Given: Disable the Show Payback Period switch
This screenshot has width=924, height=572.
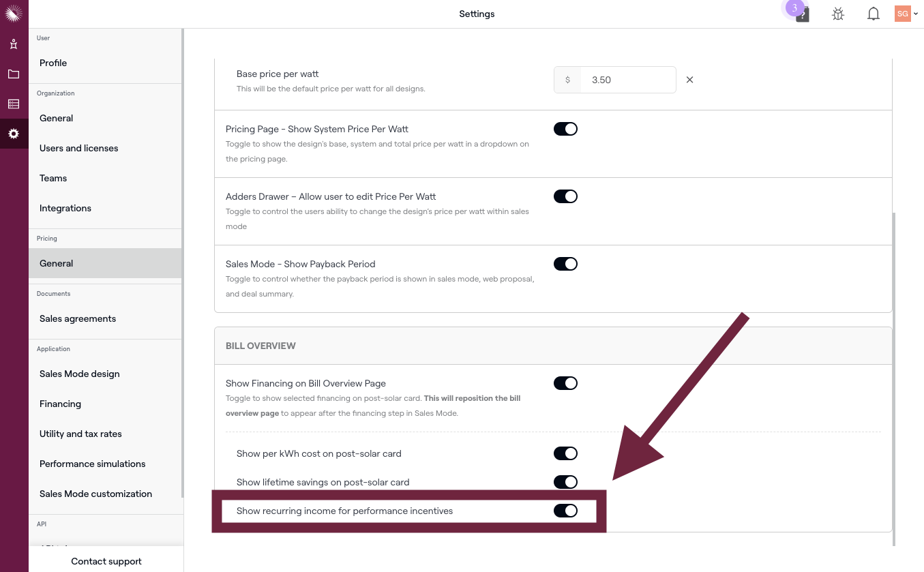Looking at the screenshot, I should [x=565, y=264].
